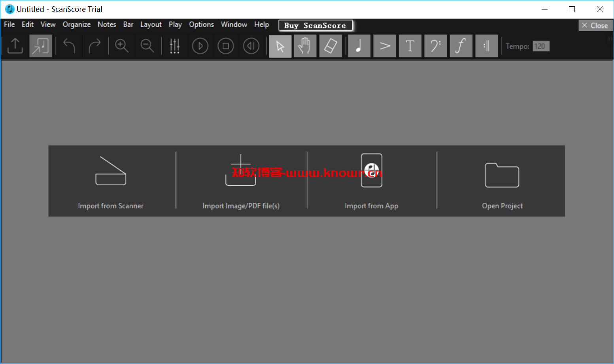Select the accent articulation tool

[385, 46]
